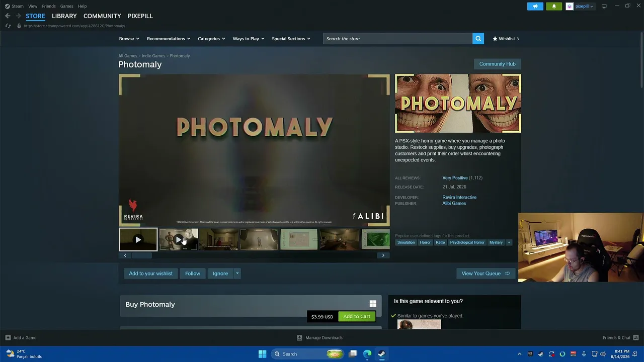Click the green Add to Cart button
This screenshot has height=362, width=644.
tap(357, 316)
